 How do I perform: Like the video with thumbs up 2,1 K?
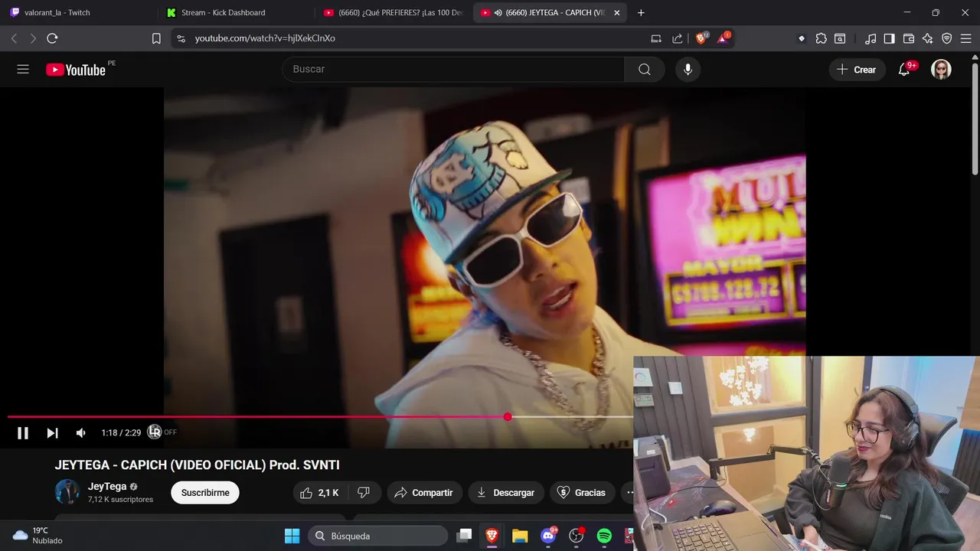320,492
